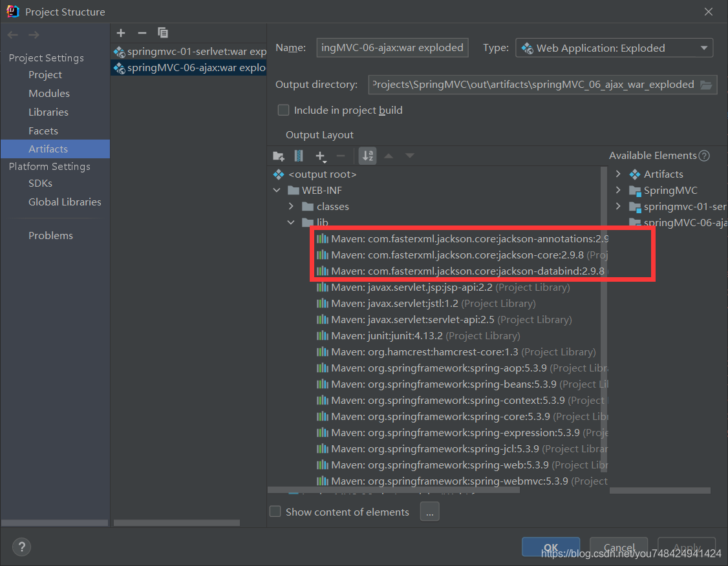Remove element from output layout toolbar

[341, 156]
